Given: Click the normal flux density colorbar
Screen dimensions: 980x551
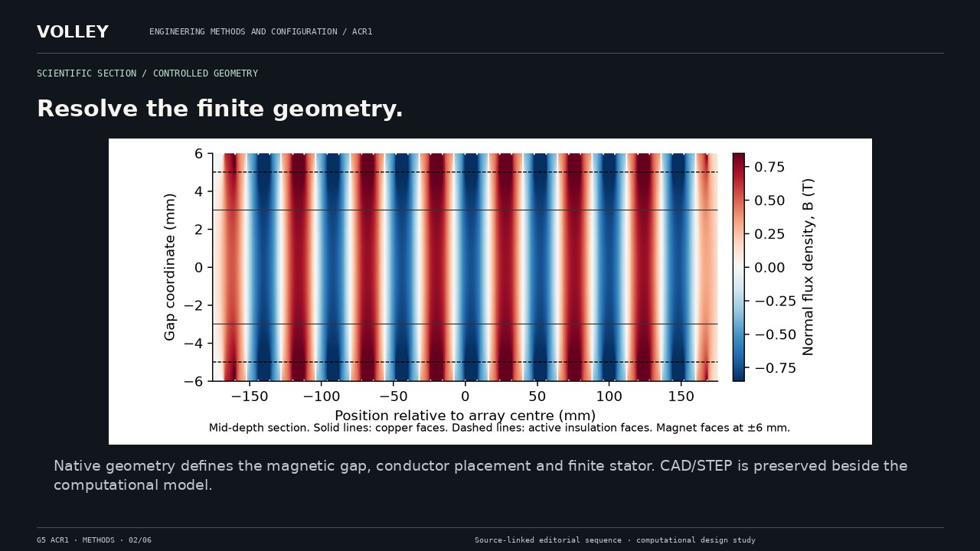Looking at the screenshot, I should tap(738, 267).
